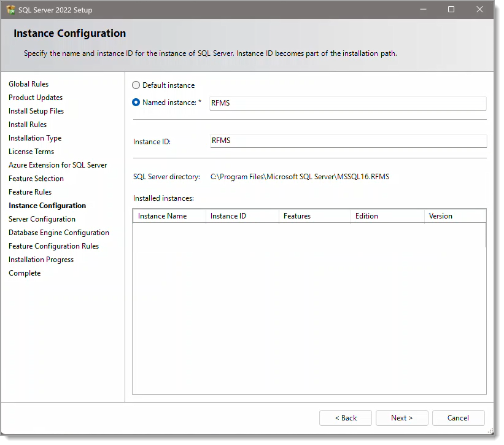Click the Next button

401,418
